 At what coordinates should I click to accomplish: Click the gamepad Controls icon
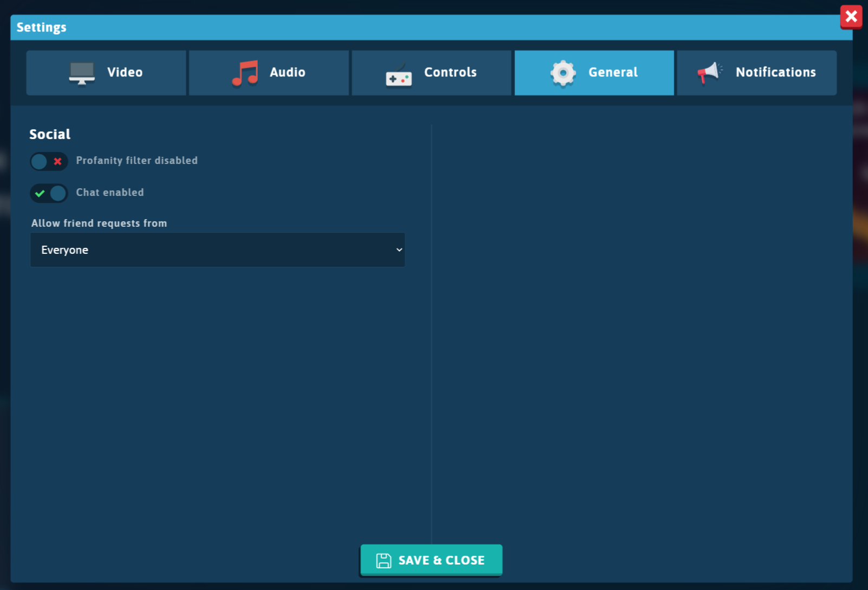[x=399, y=75]
